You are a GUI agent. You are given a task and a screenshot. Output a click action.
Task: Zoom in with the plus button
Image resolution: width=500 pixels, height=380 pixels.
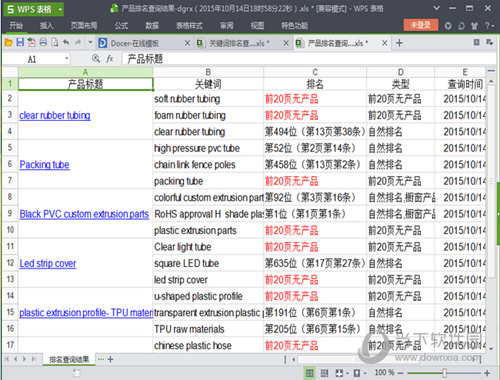tap(487, 373)
